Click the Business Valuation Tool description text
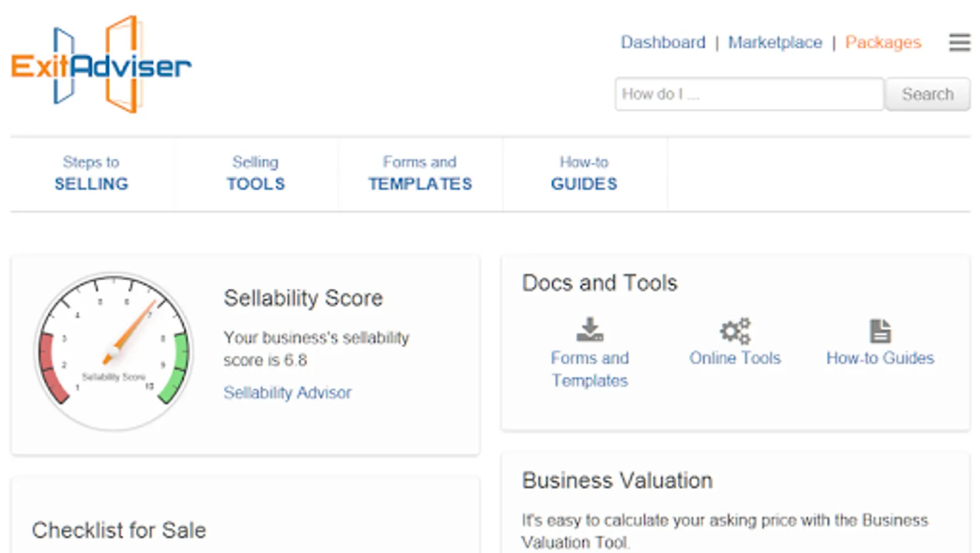This screenshot has width=980, height=553. click(x=725, y=531)
